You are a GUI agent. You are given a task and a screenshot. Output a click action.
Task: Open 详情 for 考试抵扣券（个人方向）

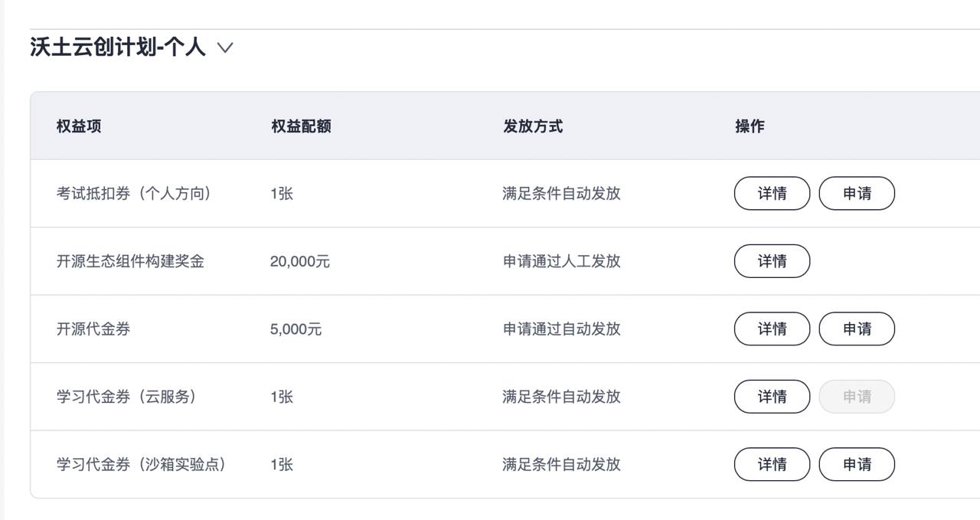point(772,193)
